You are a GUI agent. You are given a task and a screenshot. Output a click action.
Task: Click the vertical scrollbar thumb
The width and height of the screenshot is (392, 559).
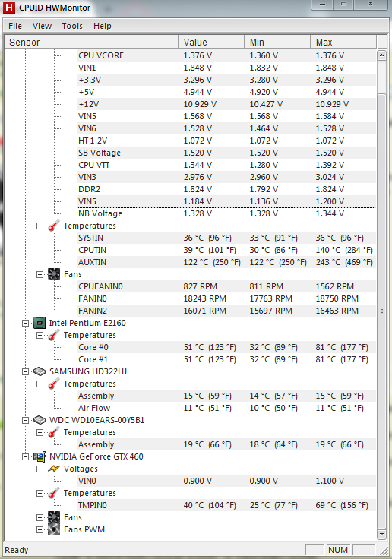381,311
